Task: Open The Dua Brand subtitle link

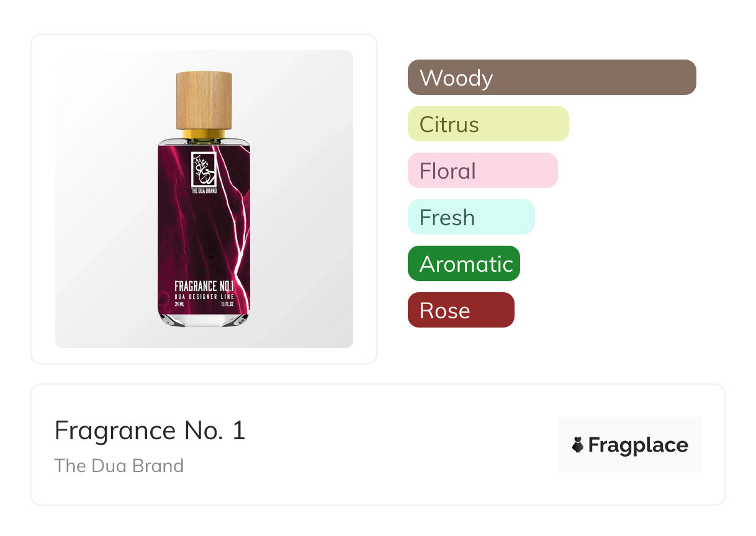Action: pos(119,466)
